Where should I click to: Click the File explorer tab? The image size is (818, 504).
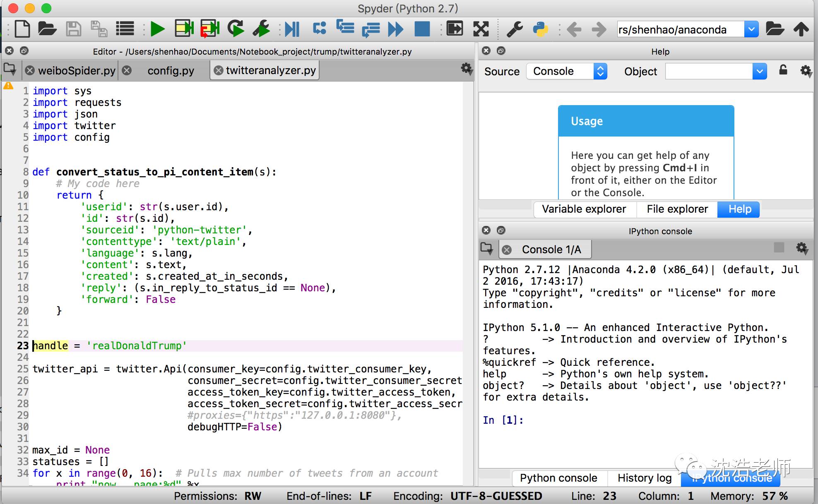pyautogui.click(x=678, y=209)
